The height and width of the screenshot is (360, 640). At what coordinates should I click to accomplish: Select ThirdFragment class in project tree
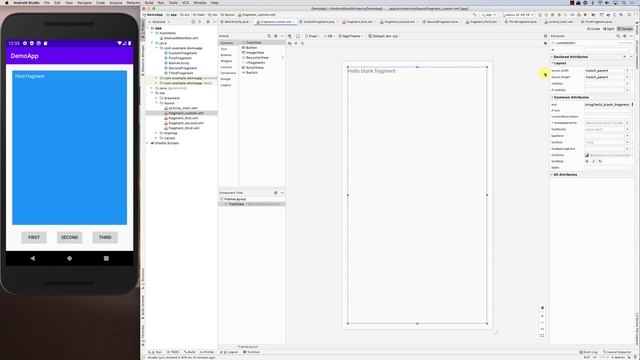181,73
